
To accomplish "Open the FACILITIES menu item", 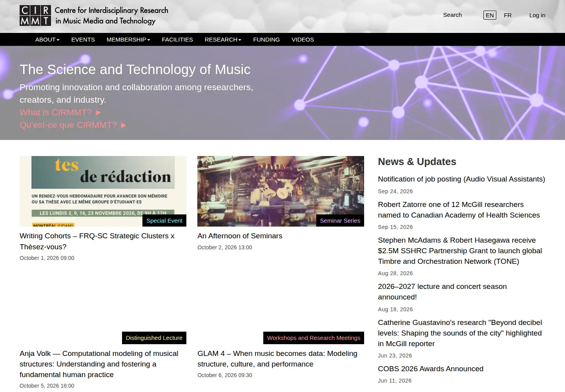I will [177, 40].
